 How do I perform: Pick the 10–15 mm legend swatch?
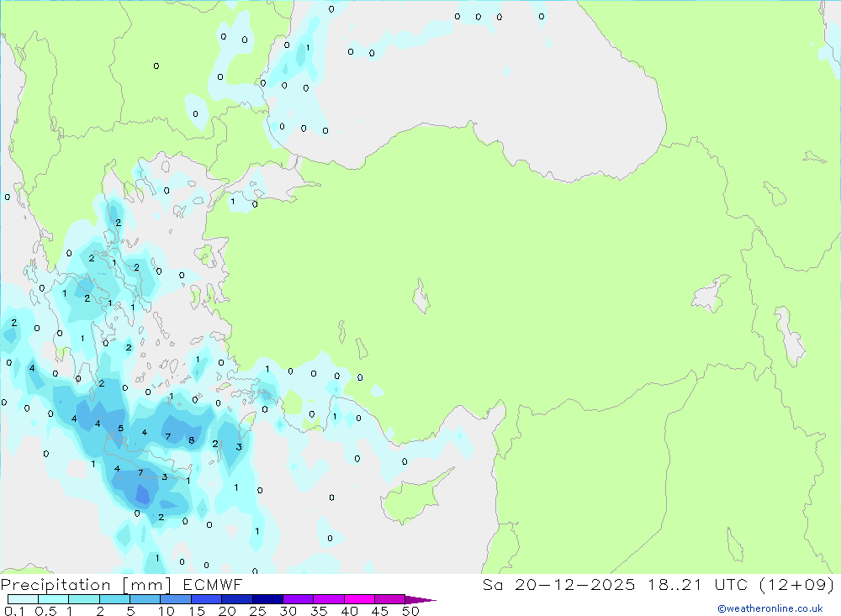(x=176, y=599)
